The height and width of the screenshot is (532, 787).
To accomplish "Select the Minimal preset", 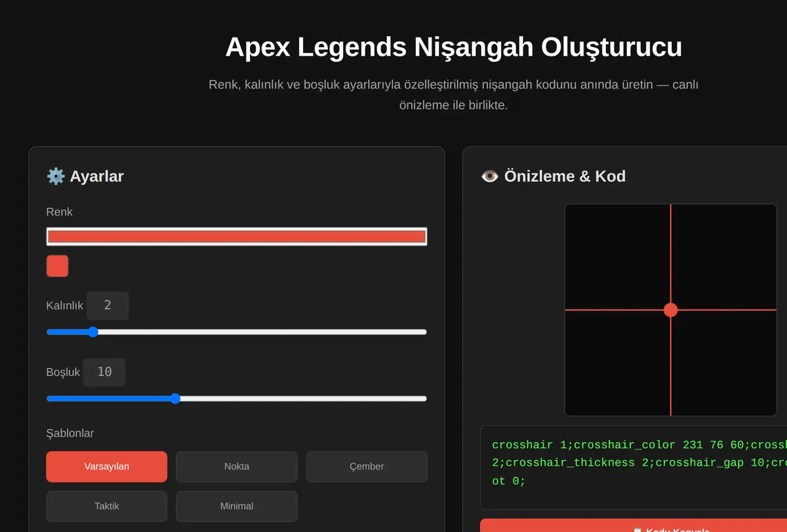I will tap(237, 506).
